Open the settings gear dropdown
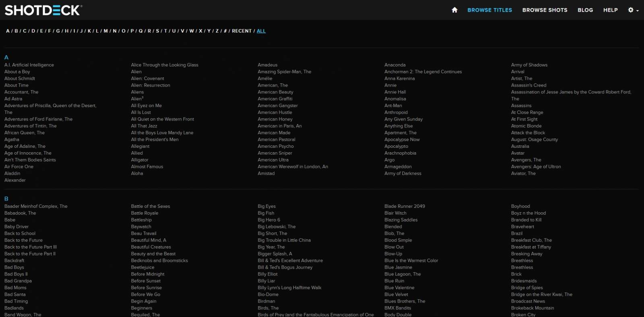This screenshot has width=644, height=317. (x=633, y=10)
